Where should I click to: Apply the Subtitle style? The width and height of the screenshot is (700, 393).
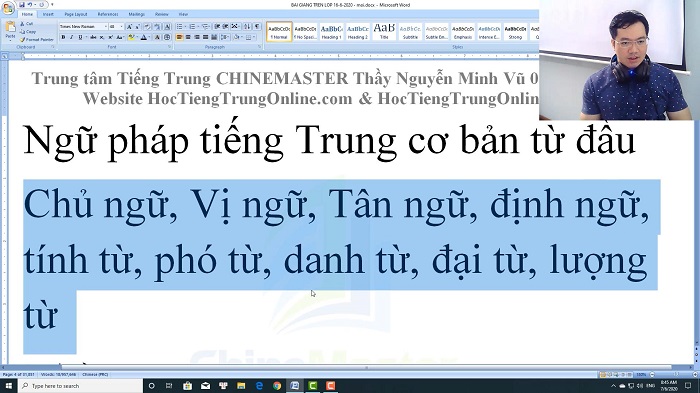[x=410, y=32]
